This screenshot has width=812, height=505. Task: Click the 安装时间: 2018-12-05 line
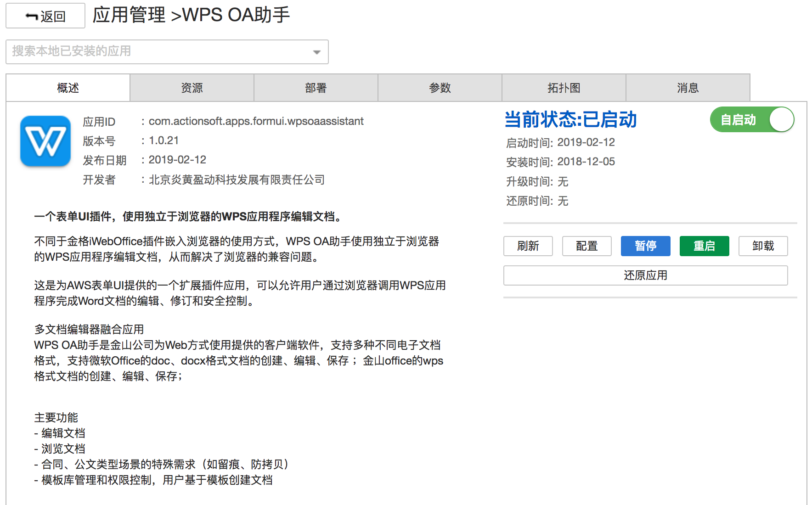click(560, 162)
